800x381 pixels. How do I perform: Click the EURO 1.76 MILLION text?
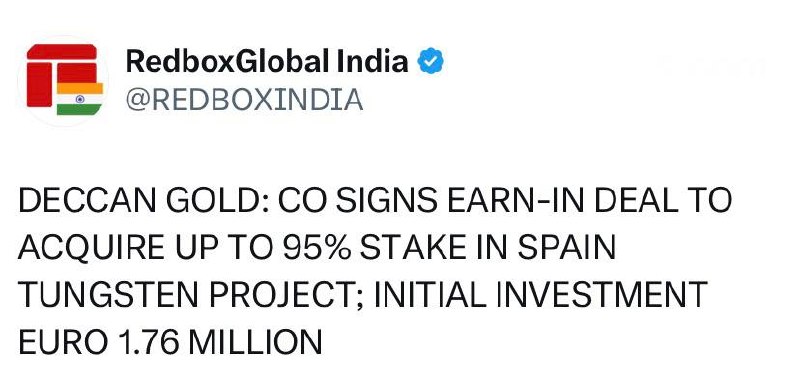pyautogui.click(x=170, y=342)
